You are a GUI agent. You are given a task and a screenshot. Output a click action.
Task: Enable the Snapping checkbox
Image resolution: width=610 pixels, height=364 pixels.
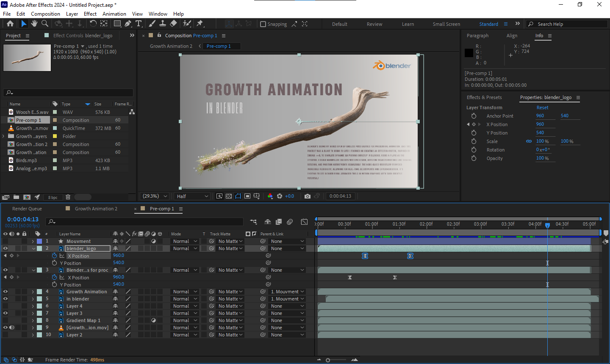coord(263,24)
